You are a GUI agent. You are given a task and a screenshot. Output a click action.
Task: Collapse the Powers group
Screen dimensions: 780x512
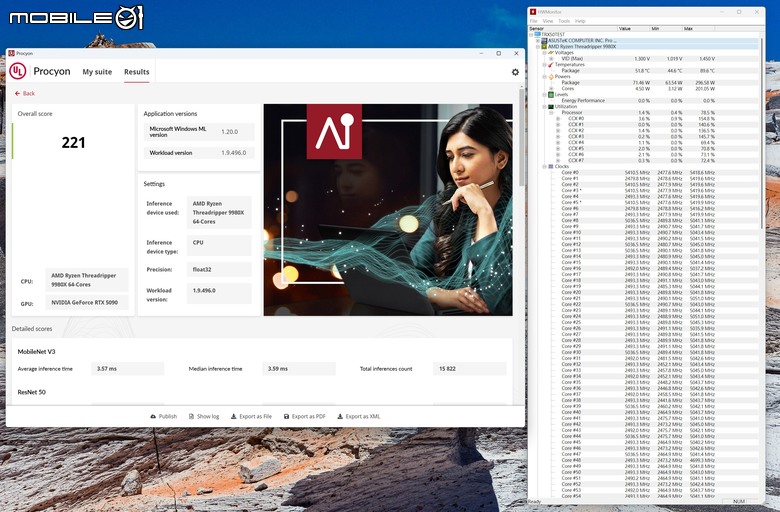tap(544, 77)
